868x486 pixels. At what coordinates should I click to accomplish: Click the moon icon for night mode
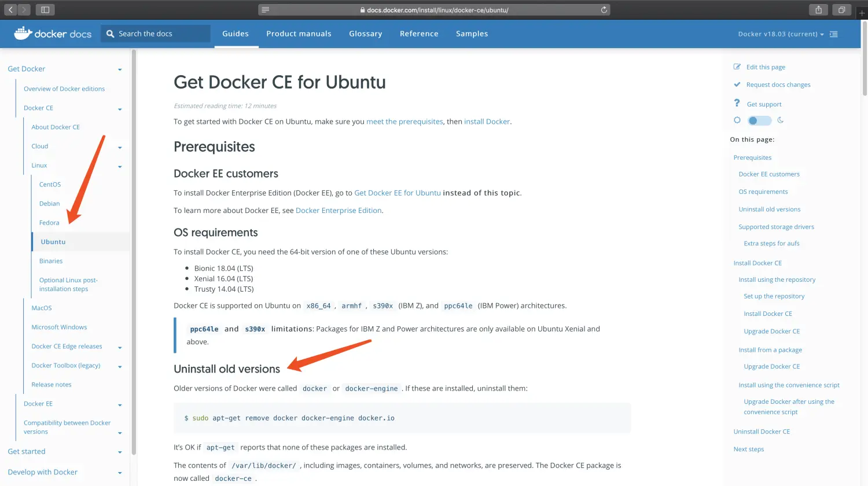[x=780, y=120]
